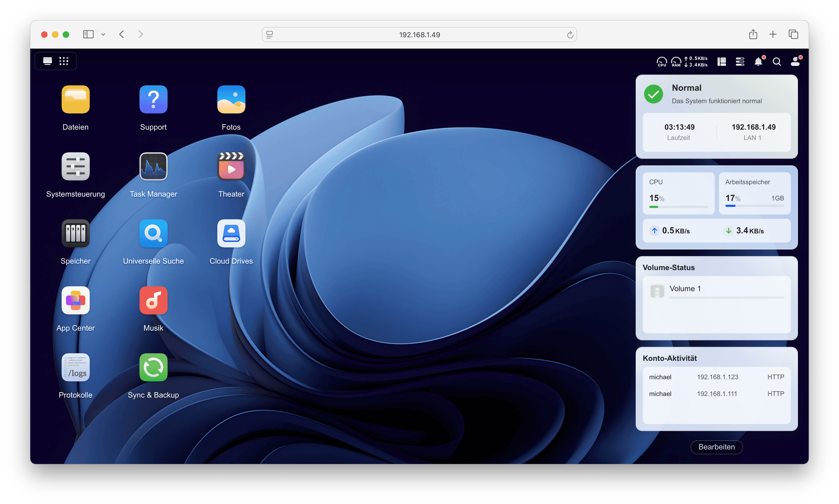
Task: Open the Theater video app
Action: 231,166
